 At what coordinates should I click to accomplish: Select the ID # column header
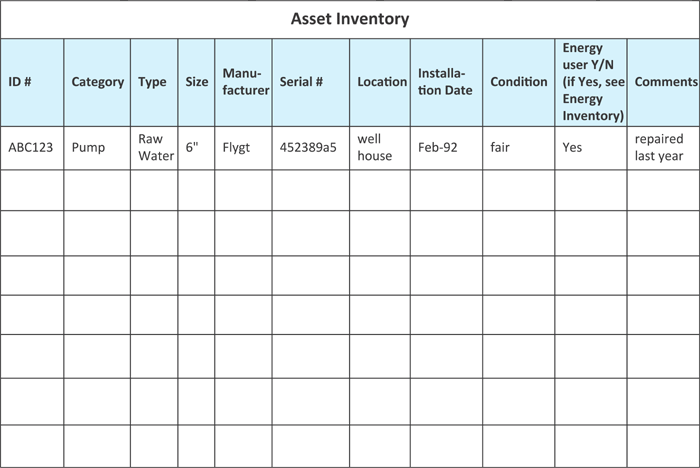click(32, 82)
